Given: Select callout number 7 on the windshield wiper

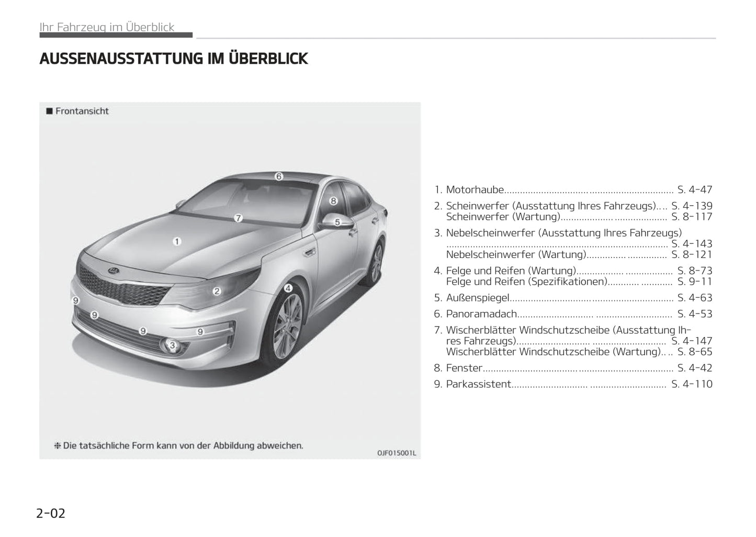Looking at the screenshot, I should 238,218.
